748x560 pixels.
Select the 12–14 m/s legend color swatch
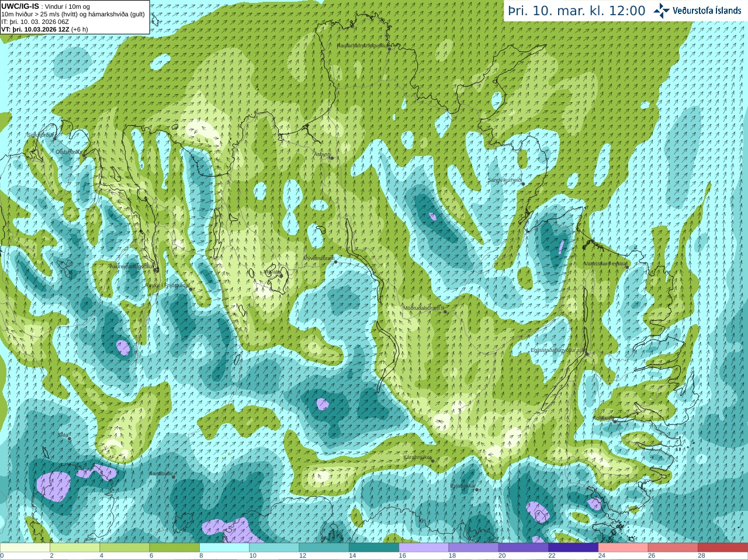click(324, 548)
